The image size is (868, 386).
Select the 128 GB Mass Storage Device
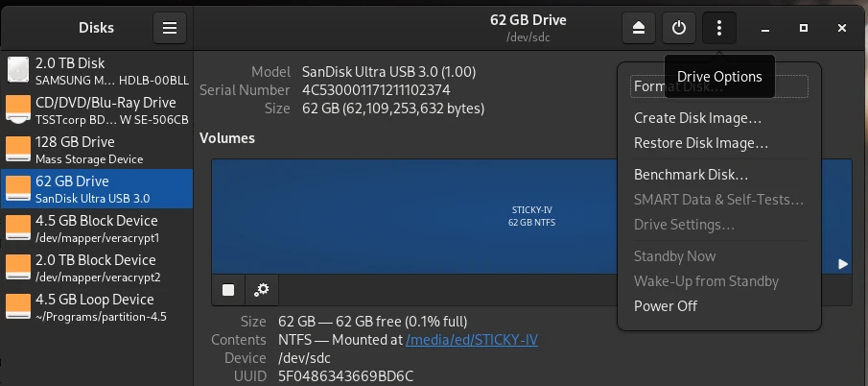pyautogui.click(x=97, y=150)
